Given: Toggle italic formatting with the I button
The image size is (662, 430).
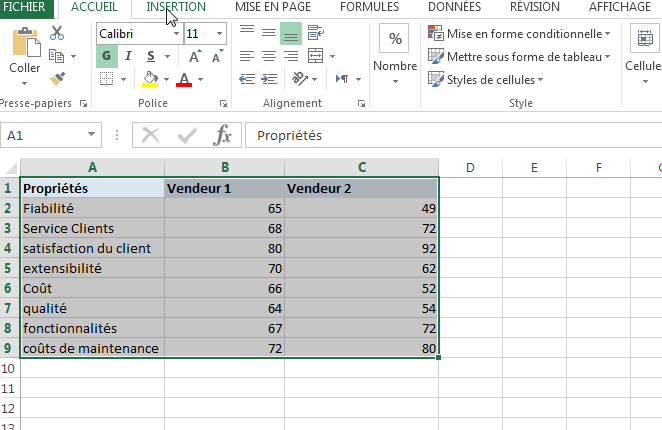Looking at the screenshot, I should click(129, 56).
